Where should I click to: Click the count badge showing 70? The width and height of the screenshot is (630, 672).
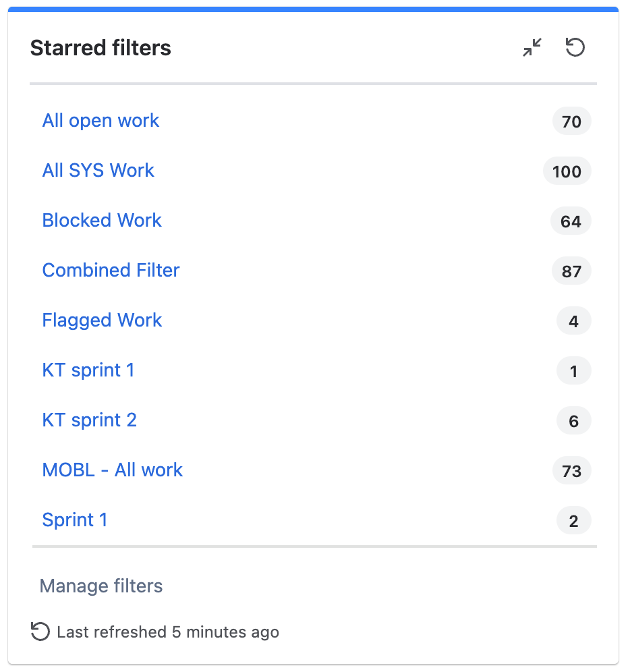[571, 121]
